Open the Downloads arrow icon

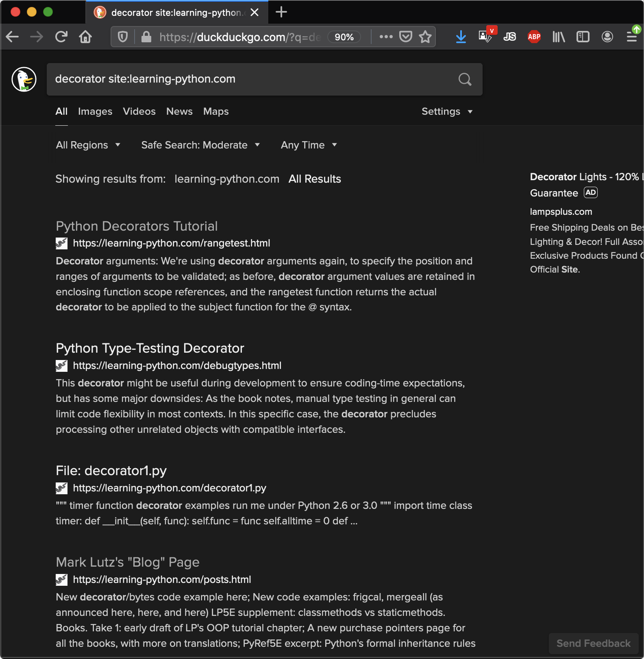(461, 37)
